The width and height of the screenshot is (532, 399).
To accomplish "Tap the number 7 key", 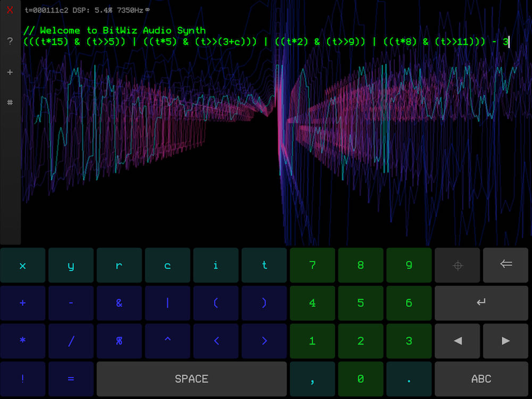I will (x=312, y=265).
